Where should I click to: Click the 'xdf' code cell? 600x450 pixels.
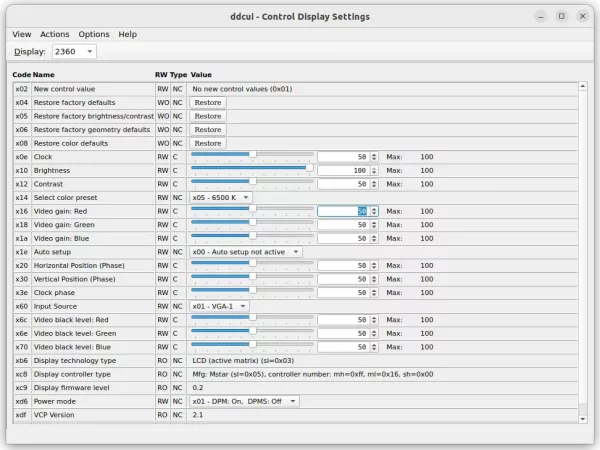pos(21,415)
